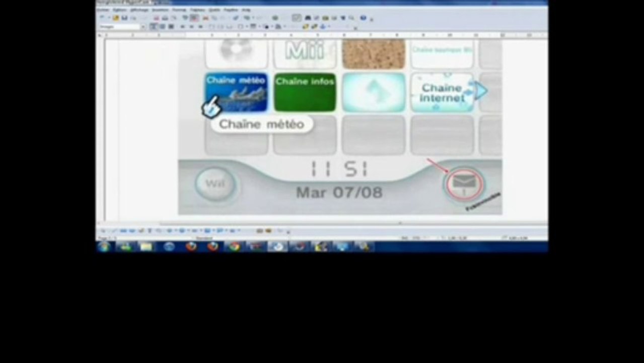Click the Cut scissors icon
Screen dimensions: 644x363
click(x=205, y=18)
